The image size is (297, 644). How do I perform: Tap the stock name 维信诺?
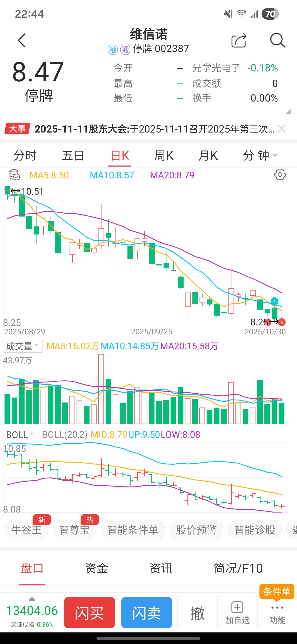tap(149, 34)
